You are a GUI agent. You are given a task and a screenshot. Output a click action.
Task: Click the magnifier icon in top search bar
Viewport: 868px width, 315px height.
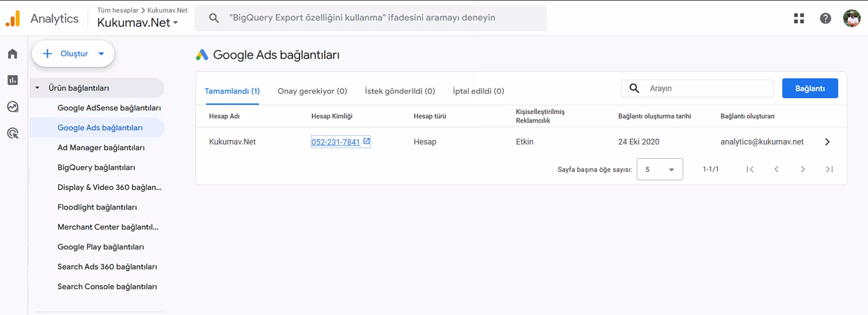click(214, 18)
